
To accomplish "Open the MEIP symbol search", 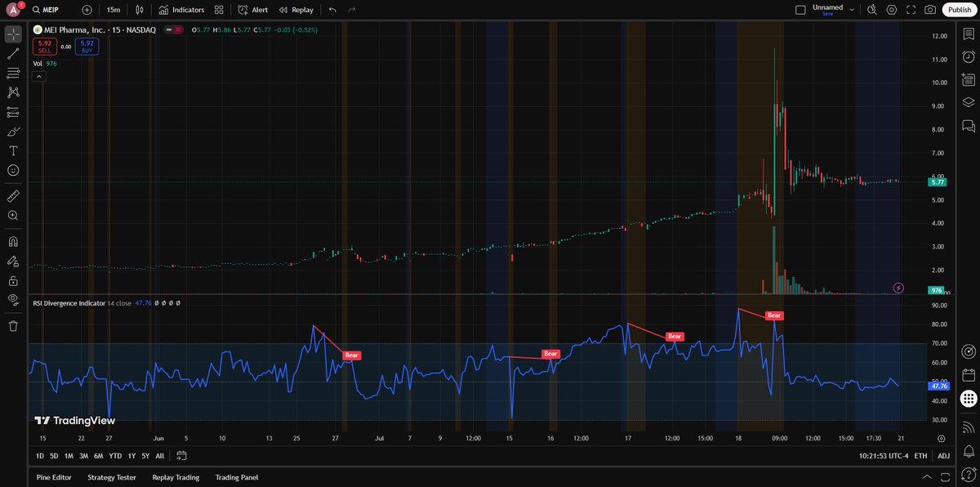I will (x=46, y=10).
